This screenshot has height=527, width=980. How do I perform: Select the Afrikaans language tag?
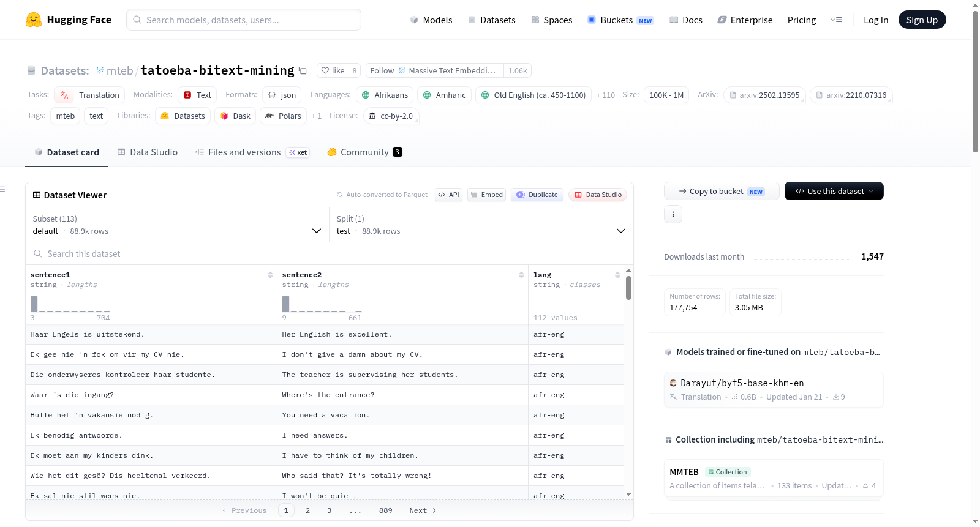(385, 95)
